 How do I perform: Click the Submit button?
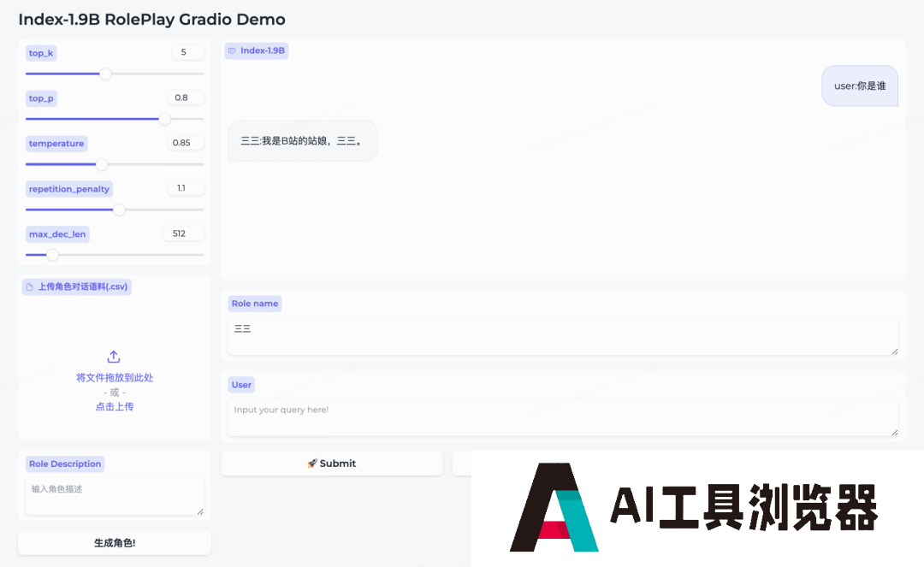(x=332, y=464)
